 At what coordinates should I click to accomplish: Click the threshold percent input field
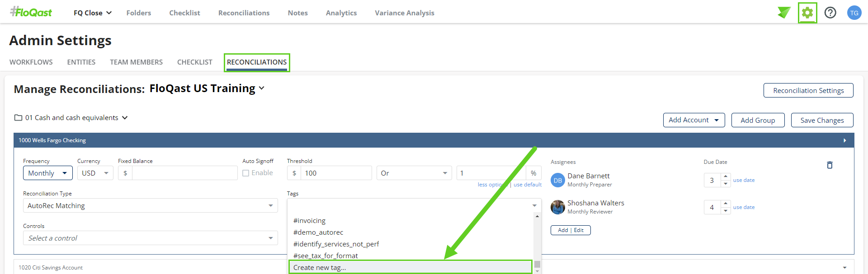(491, 173)
